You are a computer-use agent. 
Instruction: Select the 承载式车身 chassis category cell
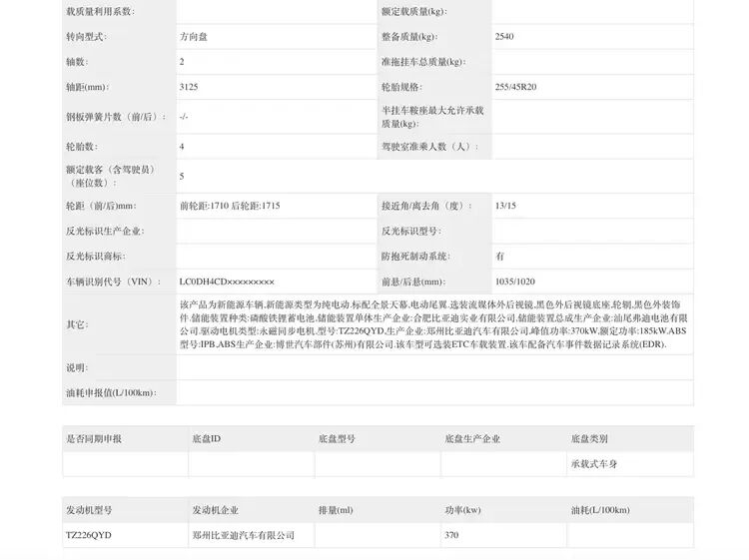pyautogui.click(x=594, y=464)
